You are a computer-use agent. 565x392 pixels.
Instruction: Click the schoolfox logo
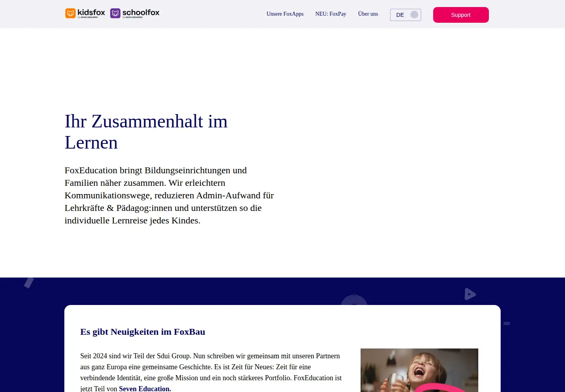coord(135,13)
